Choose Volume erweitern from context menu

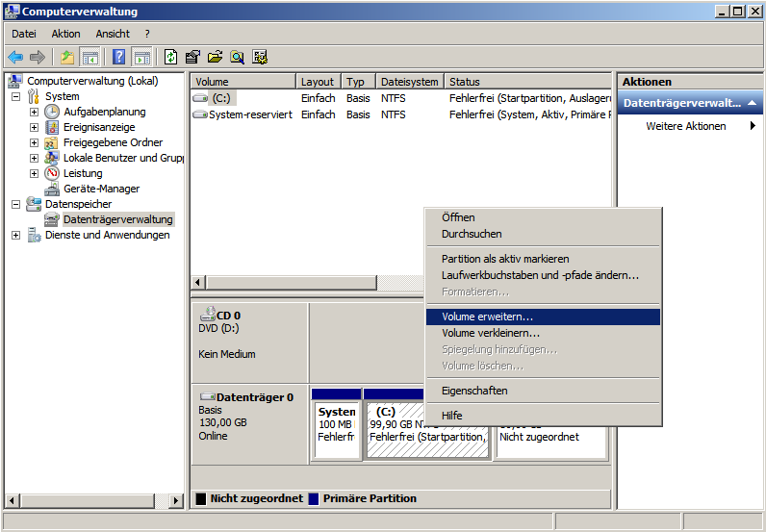pos(487,317)
